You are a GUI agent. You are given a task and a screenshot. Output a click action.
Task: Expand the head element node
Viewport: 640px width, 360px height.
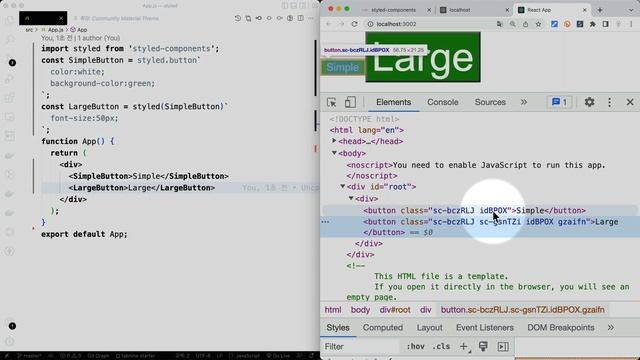point(334,141)
